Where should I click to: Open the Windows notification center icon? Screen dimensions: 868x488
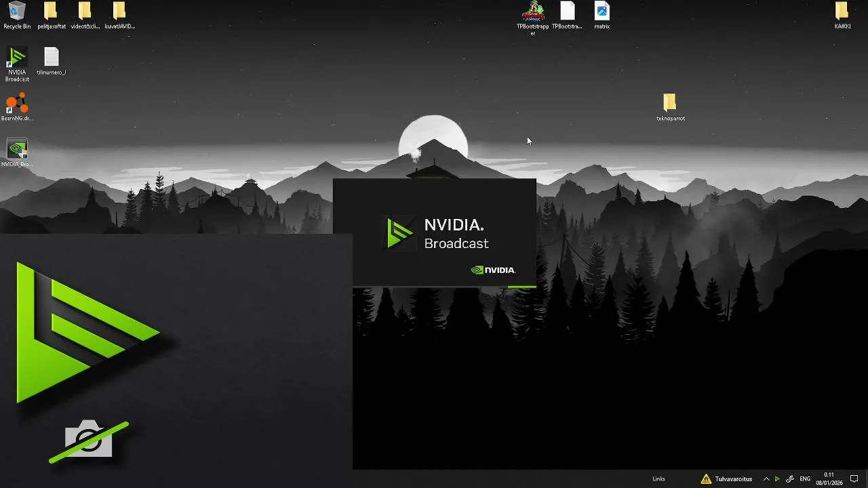854,479
